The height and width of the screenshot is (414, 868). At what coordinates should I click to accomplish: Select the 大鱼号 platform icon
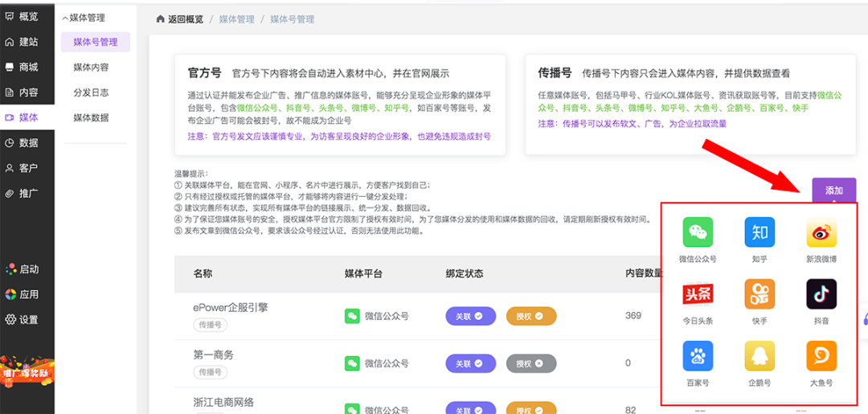click(x=821, y=356)
